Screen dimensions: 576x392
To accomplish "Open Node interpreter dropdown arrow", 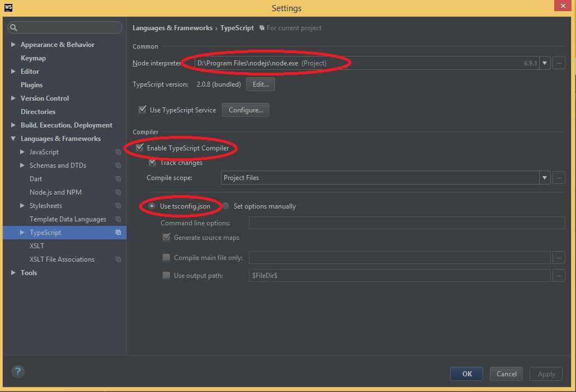I will [x=545, y=63].
